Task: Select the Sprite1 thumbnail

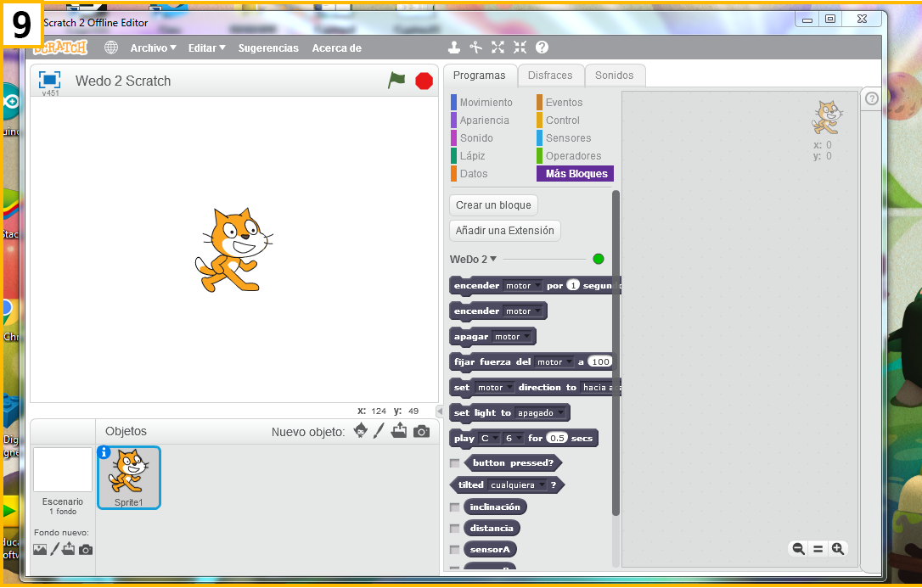Action: 129,478
